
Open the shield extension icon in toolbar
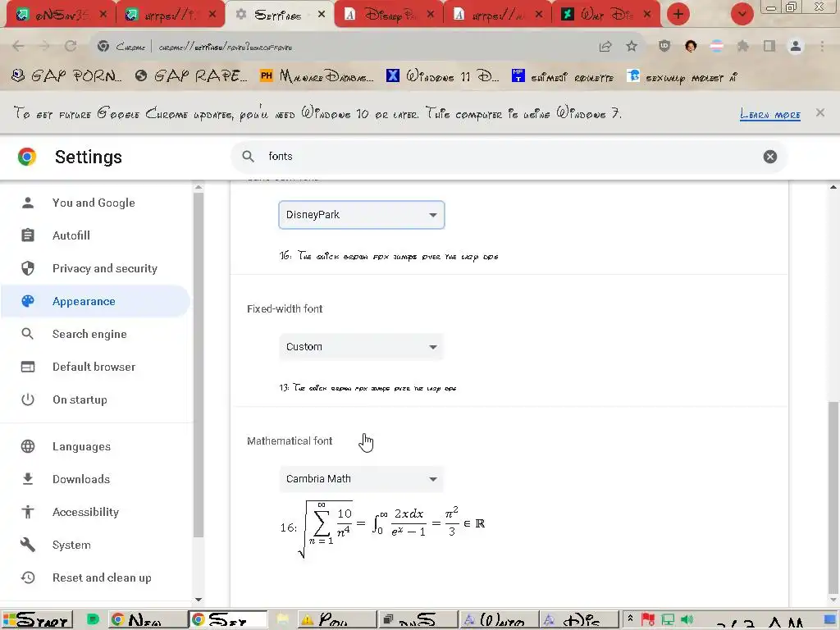pos(664,46)
